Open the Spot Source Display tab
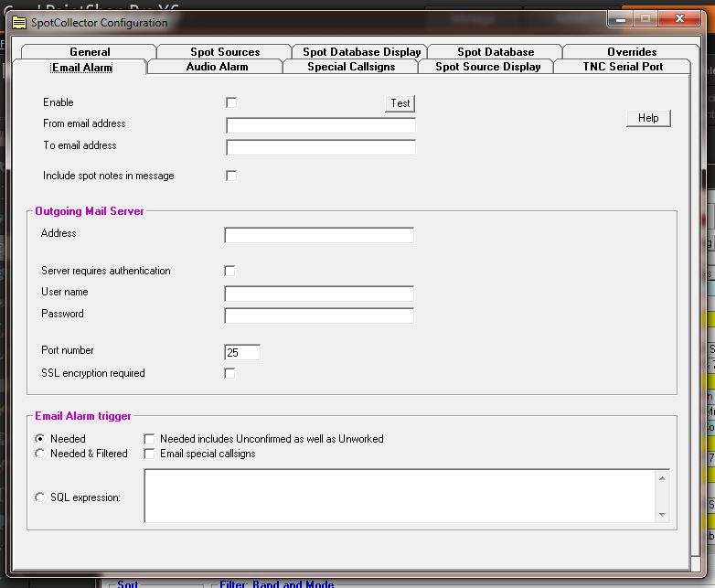This screenshot has width=715, height=588. click(487, 67)
